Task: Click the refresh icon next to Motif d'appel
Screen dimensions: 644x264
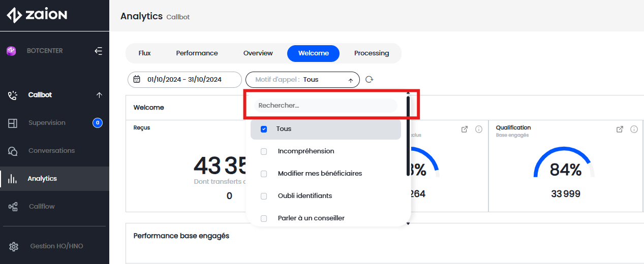Action: coord(370,80)
